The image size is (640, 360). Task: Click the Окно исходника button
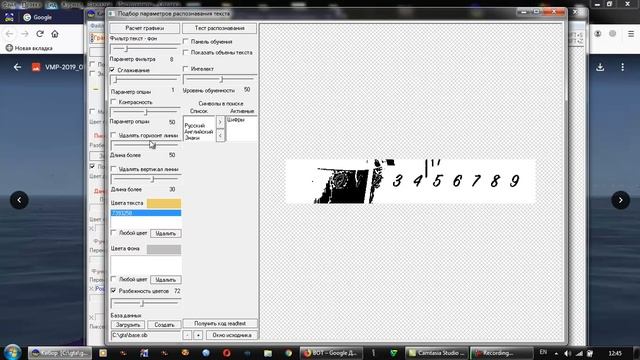(x=232, y=335)
